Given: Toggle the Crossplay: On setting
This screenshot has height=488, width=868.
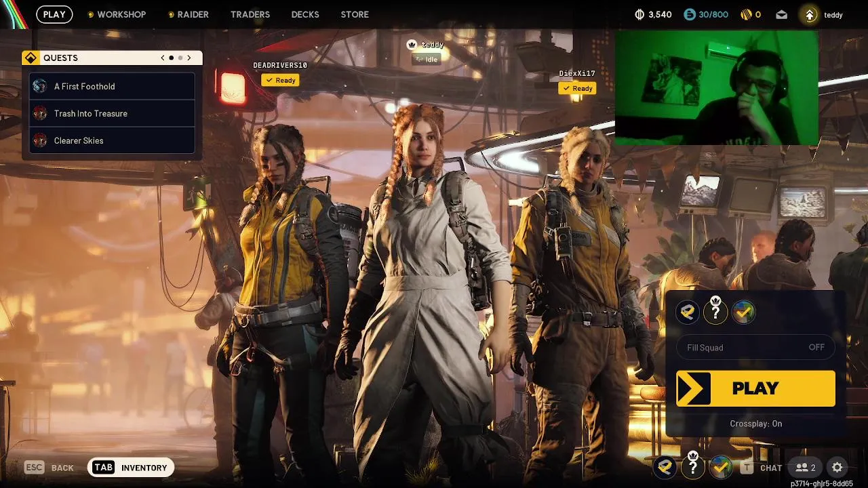Looking at the screenshot, I should click(755, 424).
